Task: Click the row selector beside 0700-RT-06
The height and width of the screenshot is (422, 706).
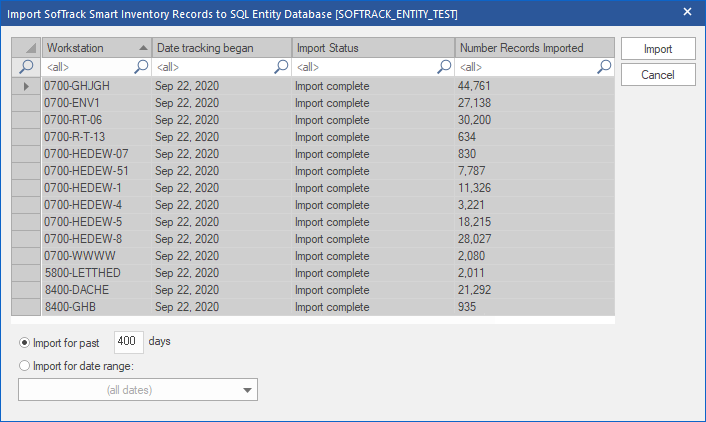Action: point(26,120)
